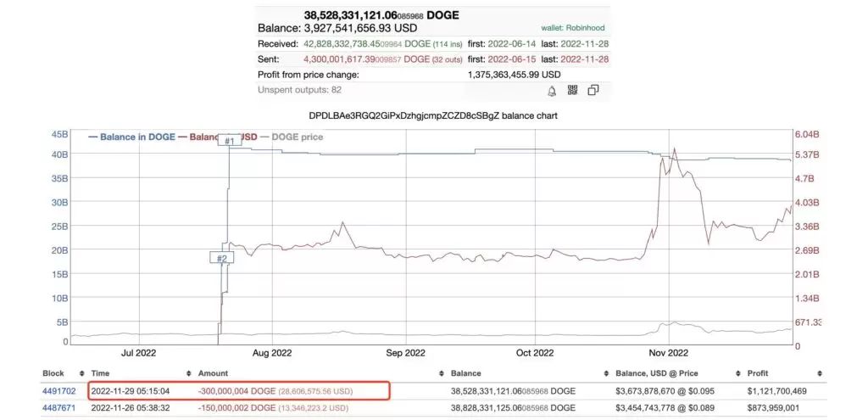This screenshot has width=868, height=420.
Task: Sort table by Balance column arrows
Action: pos(606,374)
